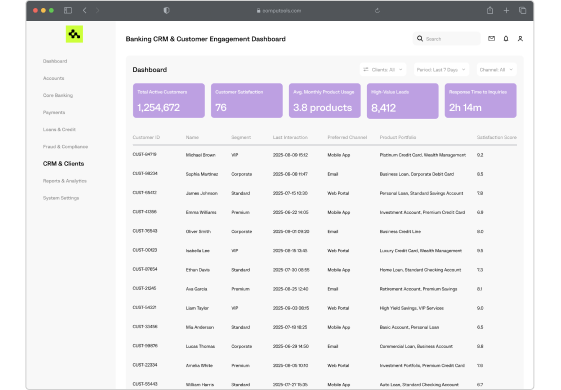Click High Yield Savings, VIP Services cell

[411, 308]
